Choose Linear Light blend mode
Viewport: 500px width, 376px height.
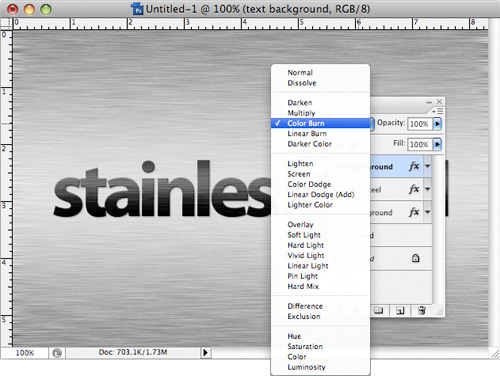[x=320, y=266]
